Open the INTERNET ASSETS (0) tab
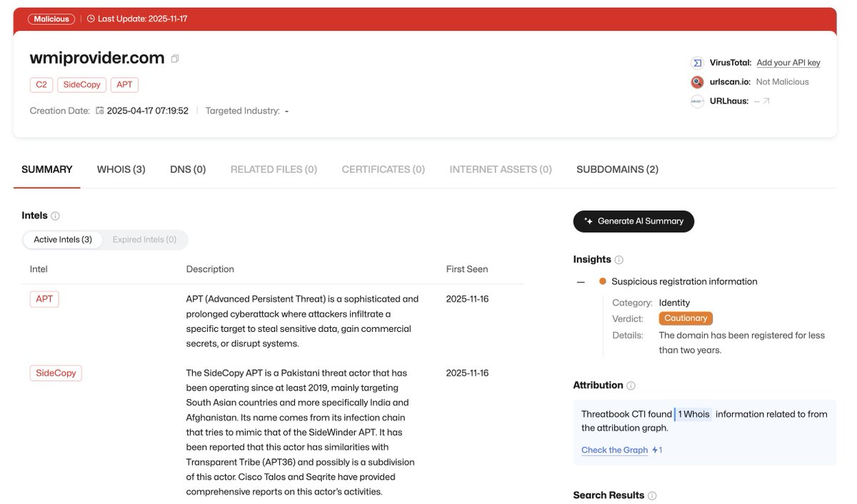Screen dimensions: 857x504 point(501,169)
